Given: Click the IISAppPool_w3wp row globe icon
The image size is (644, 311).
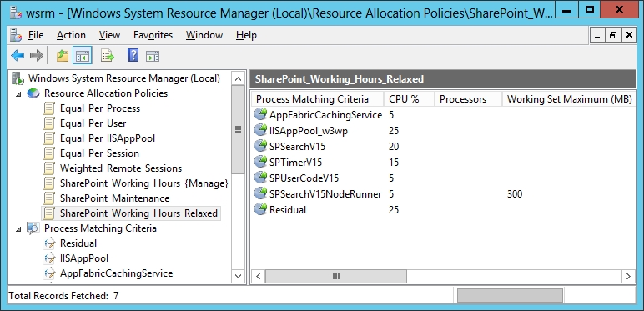Looking at the screenshot, I should (260, 130).
